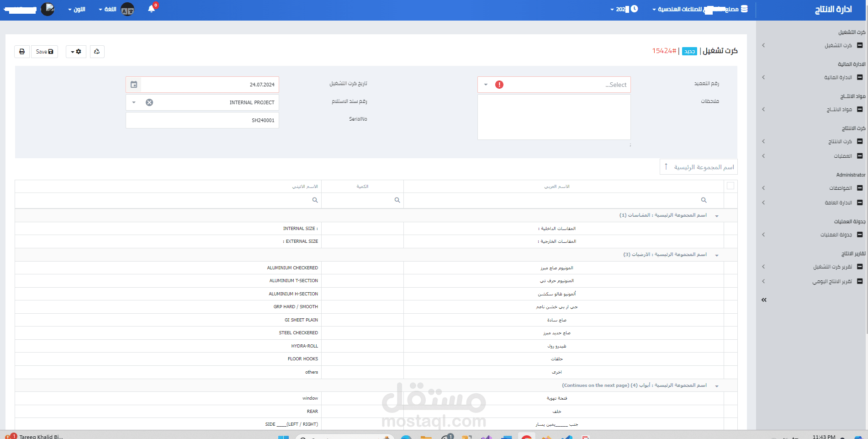Collapse the المقاسات (1) group row

pos(717,215)
